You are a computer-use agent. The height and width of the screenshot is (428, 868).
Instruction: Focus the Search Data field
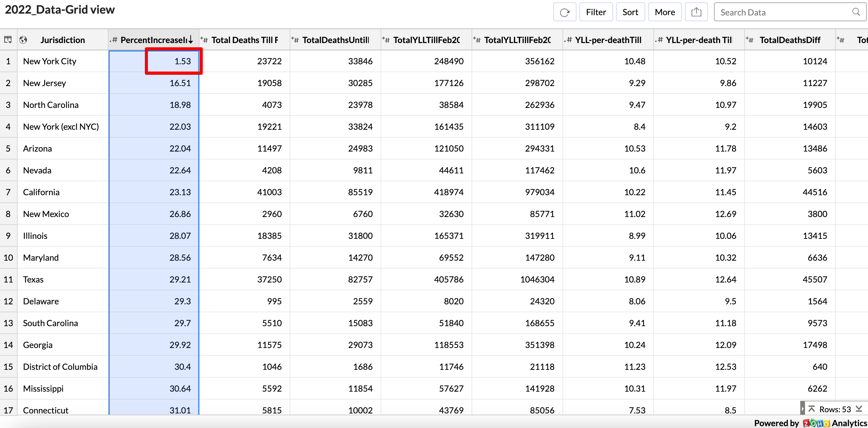[x=790, y=12]
